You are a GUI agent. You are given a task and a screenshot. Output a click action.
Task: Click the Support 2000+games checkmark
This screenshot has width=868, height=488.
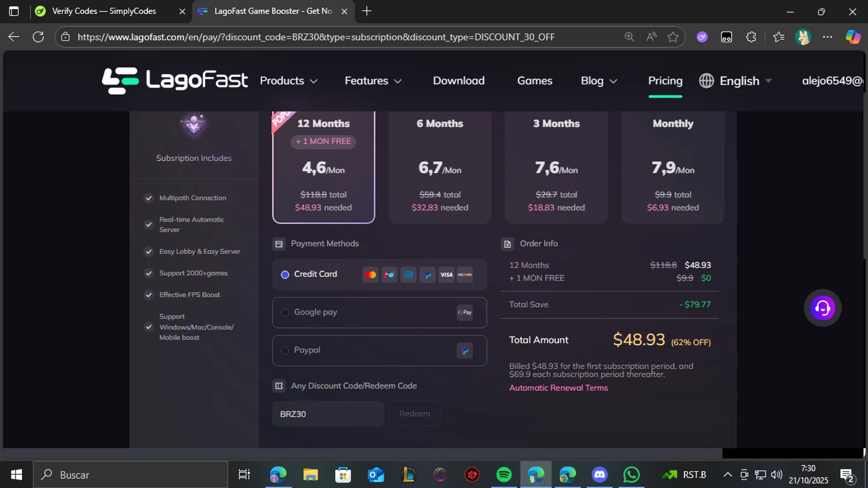click(x=149, y=273)
